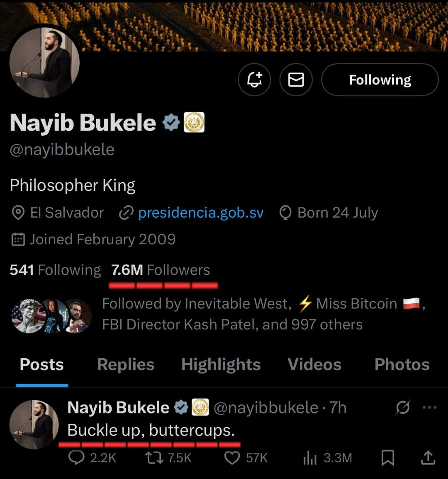Open the 541 Following list
This screenshot has height=479, width=448.
[55, 270]
